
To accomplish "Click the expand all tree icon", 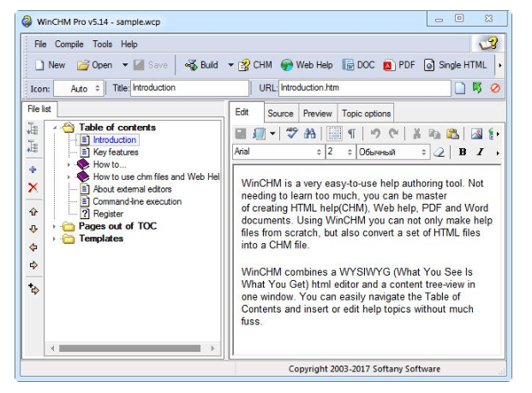I will (33, 128).
